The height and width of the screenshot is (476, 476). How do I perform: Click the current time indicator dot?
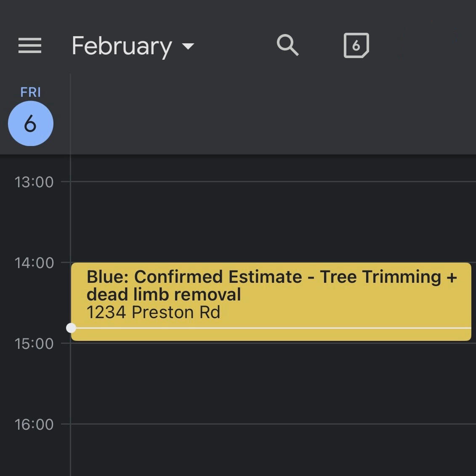[x=71, y=328]
